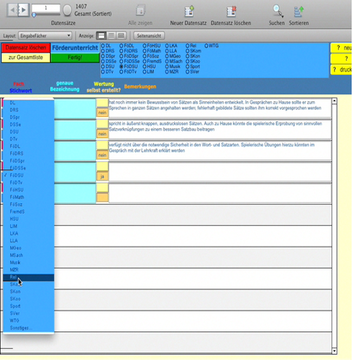Click the yellow ? neu button

[341, 48]
